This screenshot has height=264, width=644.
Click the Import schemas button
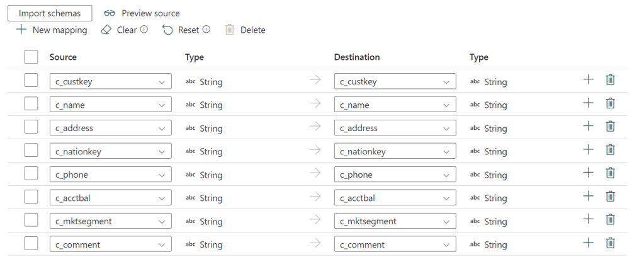[x=50, y=13]
